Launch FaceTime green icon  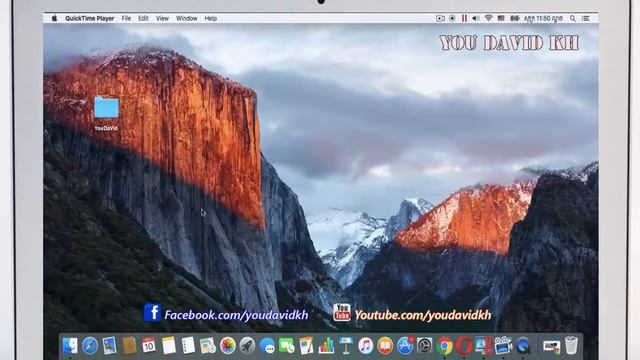click(287, 346)
